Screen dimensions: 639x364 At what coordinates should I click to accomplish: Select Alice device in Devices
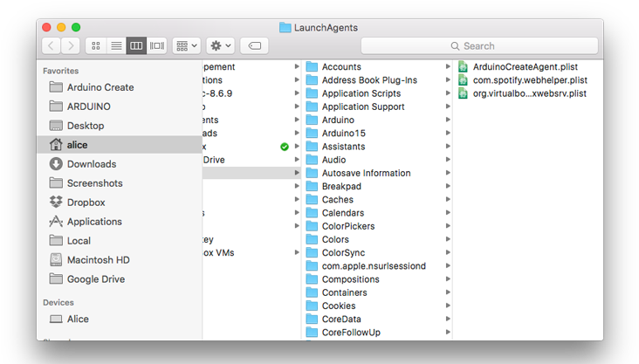pyautogui.click(x=120, y=319)
